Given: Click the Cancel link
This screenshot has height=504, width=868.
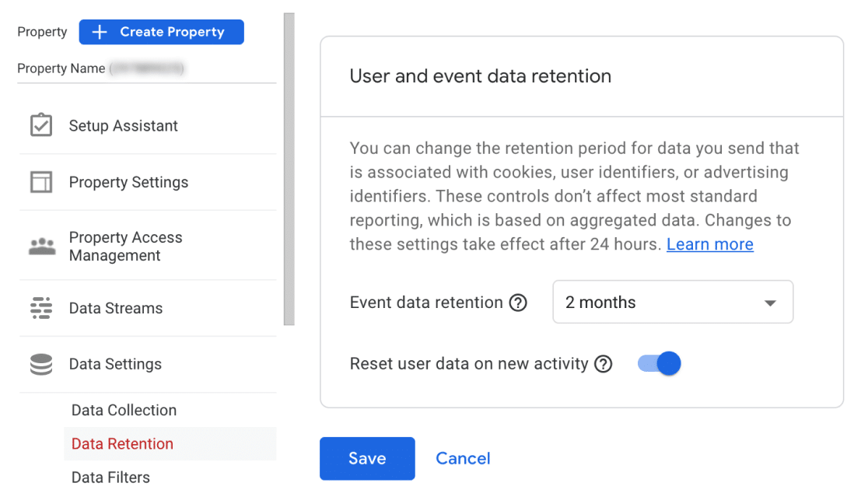Looking at the screenshot, I should (x=463, y=458).
